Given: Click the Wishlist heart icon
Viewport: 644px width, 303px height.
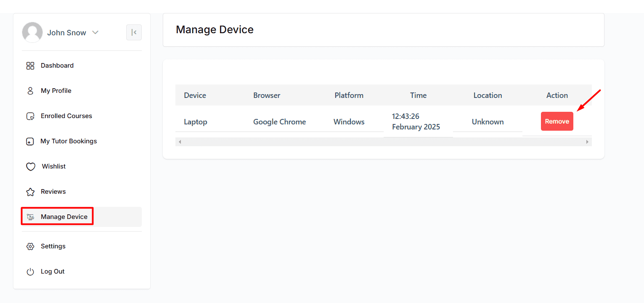Looking at the screenshot, I should (30, 166).
